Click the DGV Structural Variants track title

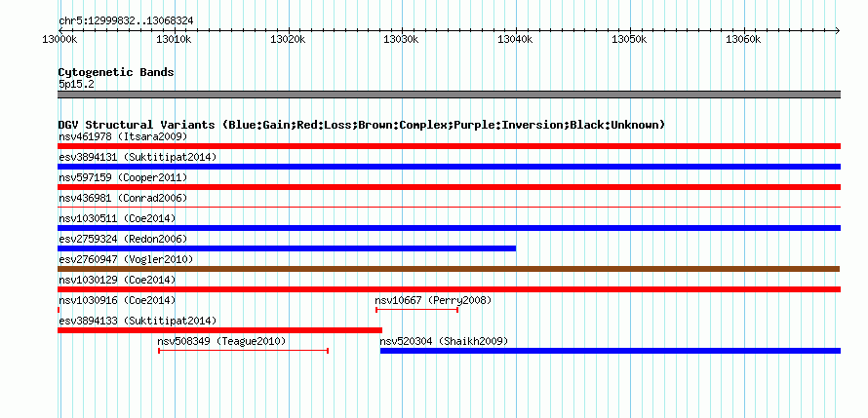[362, 125]
